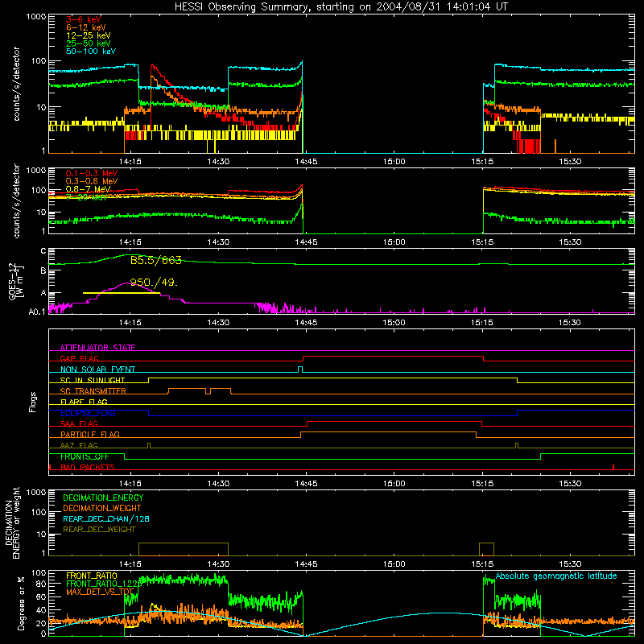Click the 'A0.1' GOES axis tick label

37,312
